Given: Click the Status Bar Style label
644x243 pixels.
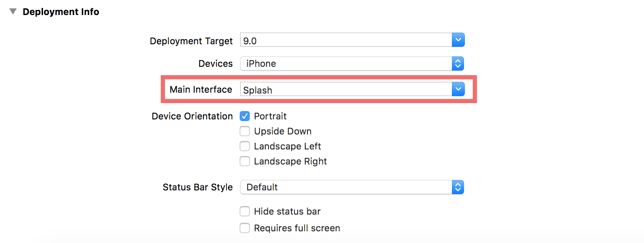Looking at the screenshot, I should click(x=198, y=187).
